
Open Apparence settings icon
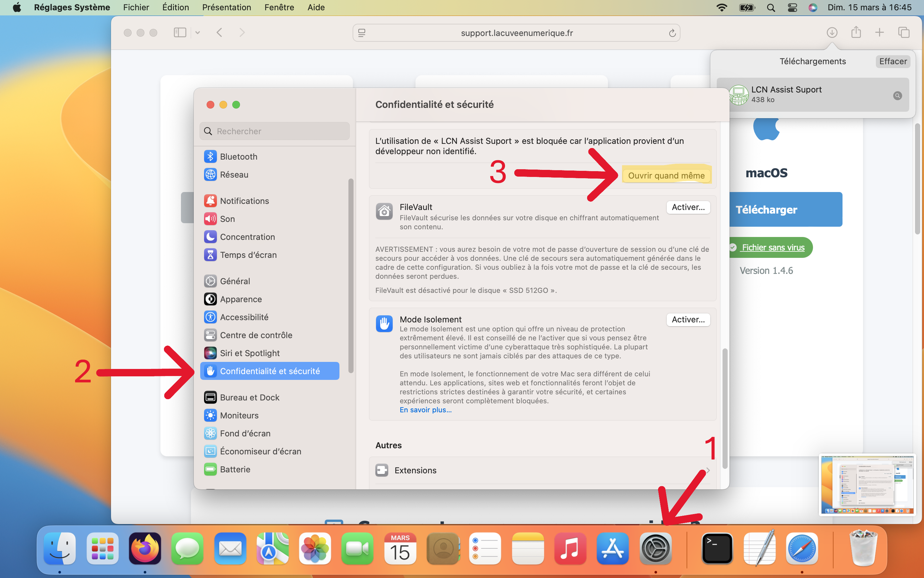210,299
